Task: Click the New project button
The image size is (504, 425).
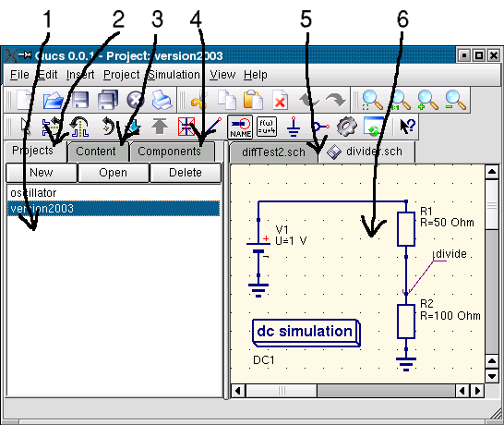Action: pos(42,173)
